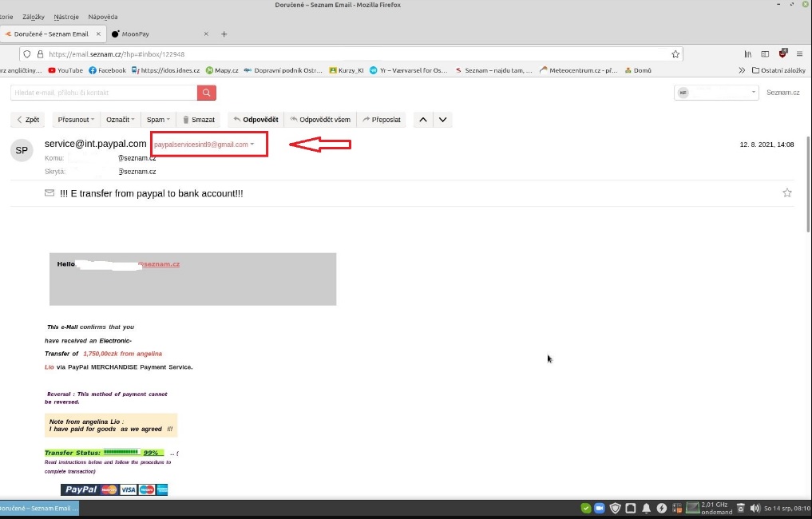Show tracking protection shield info
The width and height of the screenshot is (812, 519).
click(x=27, y=53)
